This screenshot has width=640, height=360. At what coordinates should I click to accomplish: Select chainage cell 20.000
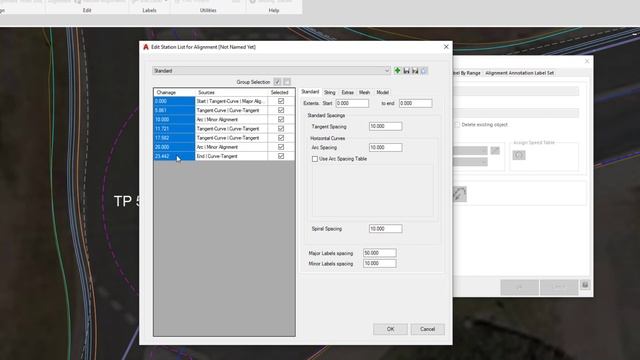click(174, 147)
